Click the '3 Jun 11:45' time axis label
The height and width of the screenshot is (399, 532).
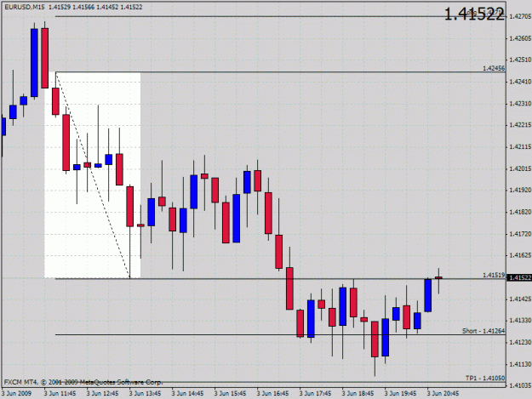click(x=60, y=394)
